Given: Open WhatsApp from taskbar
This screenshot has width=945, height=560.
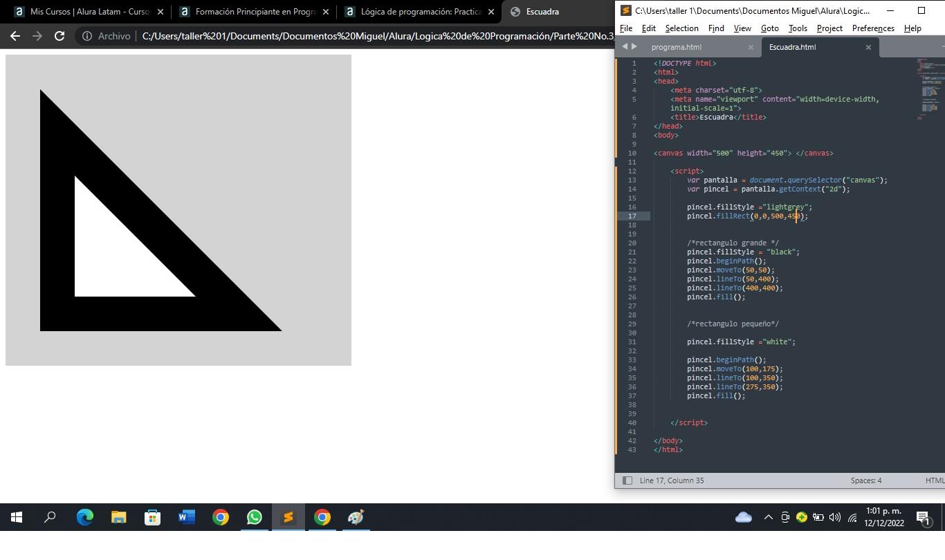Looking at the screenshot, I should (x=254, y=517).
